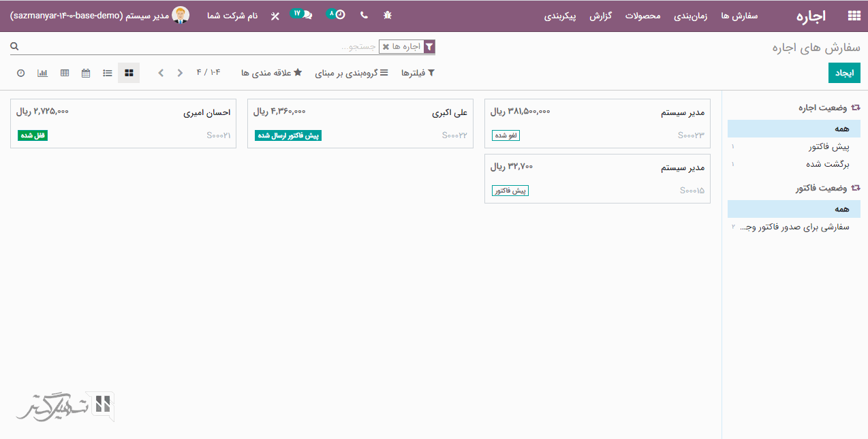This screenshot has height=439, width=868.
Task: Switch to the pivot table view
Action: pos(65,73)
